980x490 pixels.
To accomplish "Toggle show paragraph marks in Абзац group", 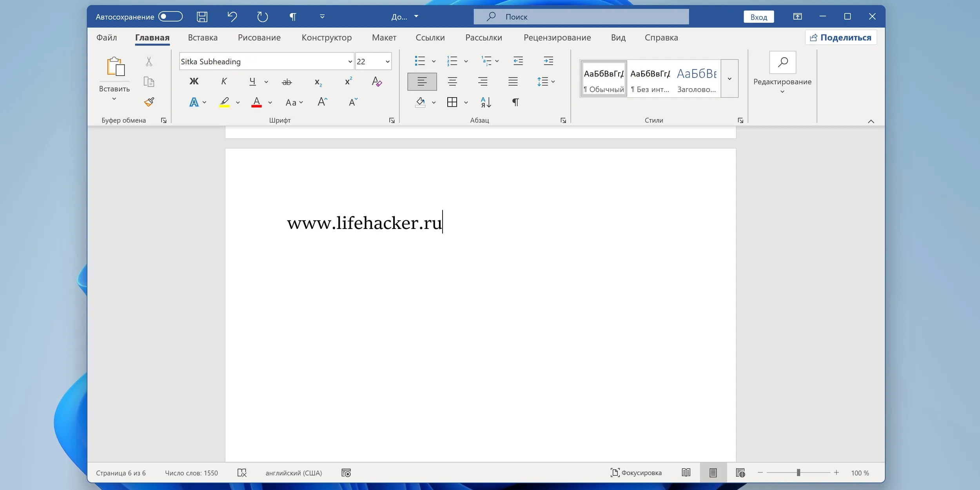I will click(516, 102).
